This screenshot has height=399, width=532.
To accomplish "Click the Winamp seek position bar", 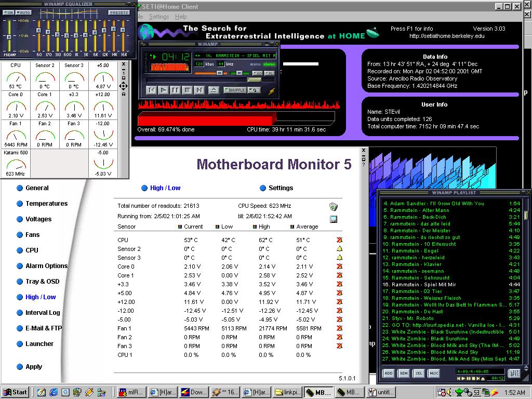I will point(210,80).
